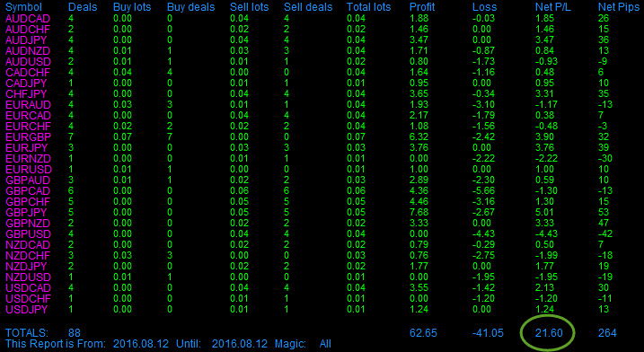Click the USDCAD symbol
Screen dimensions: 644x352
(29, 287)
